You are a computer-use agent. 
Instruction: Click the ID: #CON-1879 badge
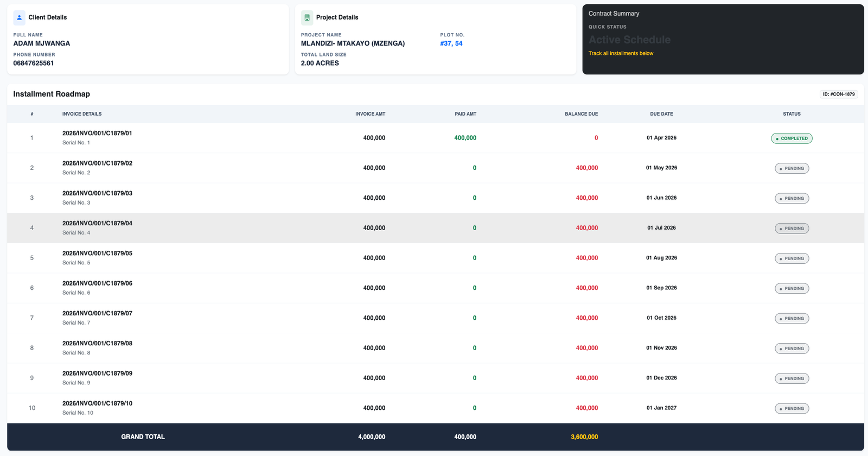(x=839, y=94)
